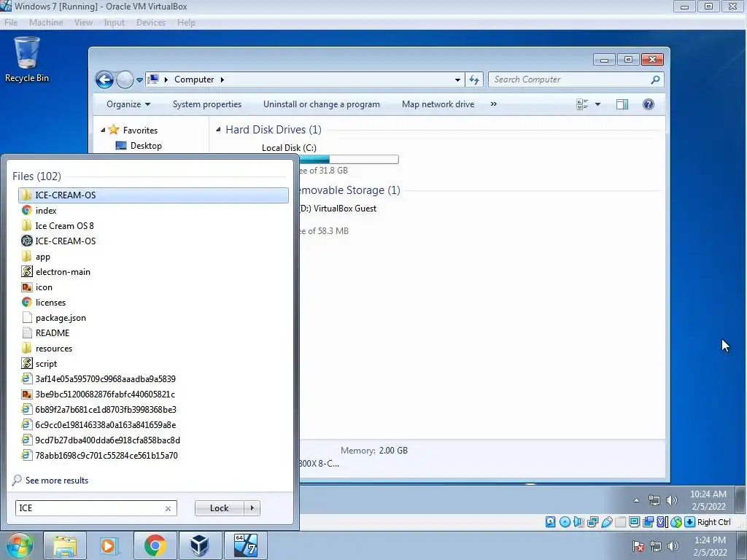Screen dimensions: 747x560
Task: Click the Change your view icon
Action: [x=582, y=104]
